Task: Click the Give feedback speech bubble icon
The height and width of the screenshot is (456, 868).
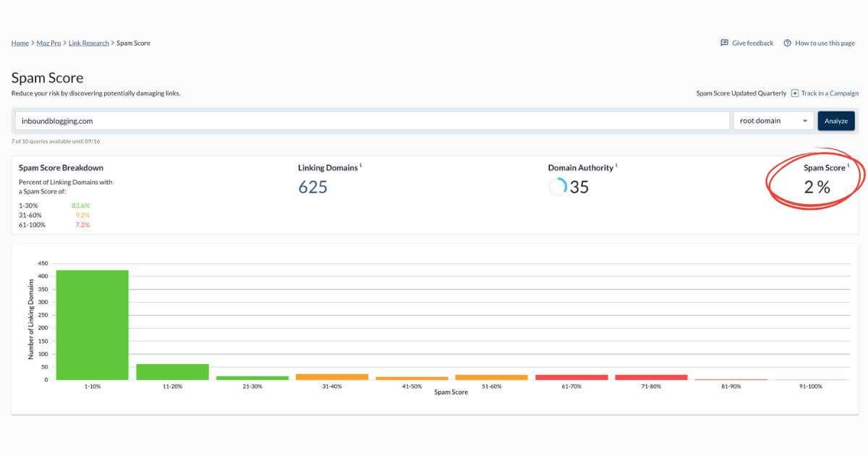Action: (x=723, y=43)
